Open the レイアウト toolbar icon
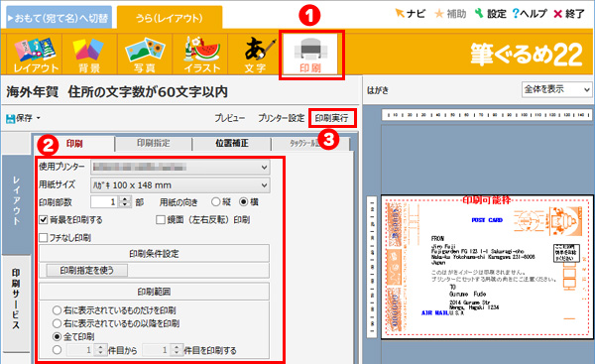 (x=36, y=55)
